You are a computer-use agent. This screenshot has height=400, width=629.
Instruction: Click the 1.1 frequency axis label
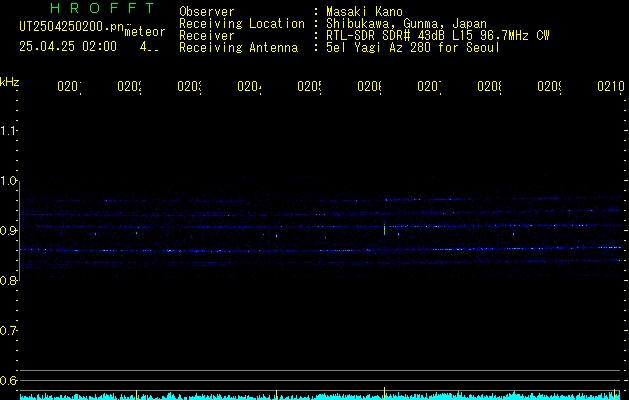coord(8,131)
